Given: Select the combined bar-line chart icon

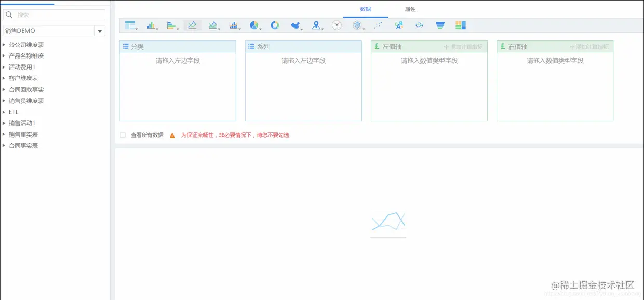Looking at the screenshot, I should [x=233, y=25].
